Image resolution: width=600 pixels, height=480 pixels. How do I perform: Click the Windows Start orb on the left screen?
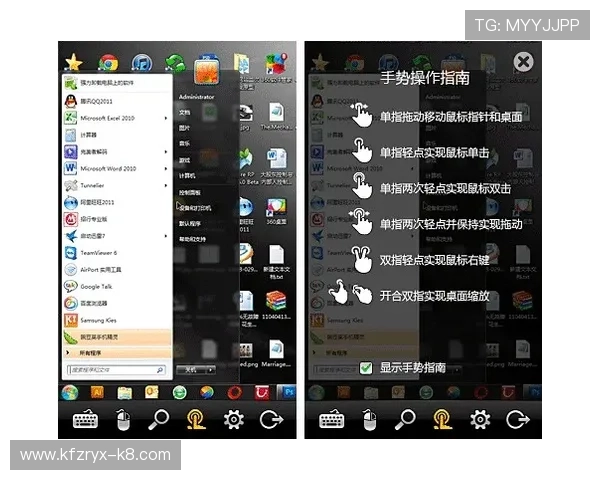(x=71, y=392)
